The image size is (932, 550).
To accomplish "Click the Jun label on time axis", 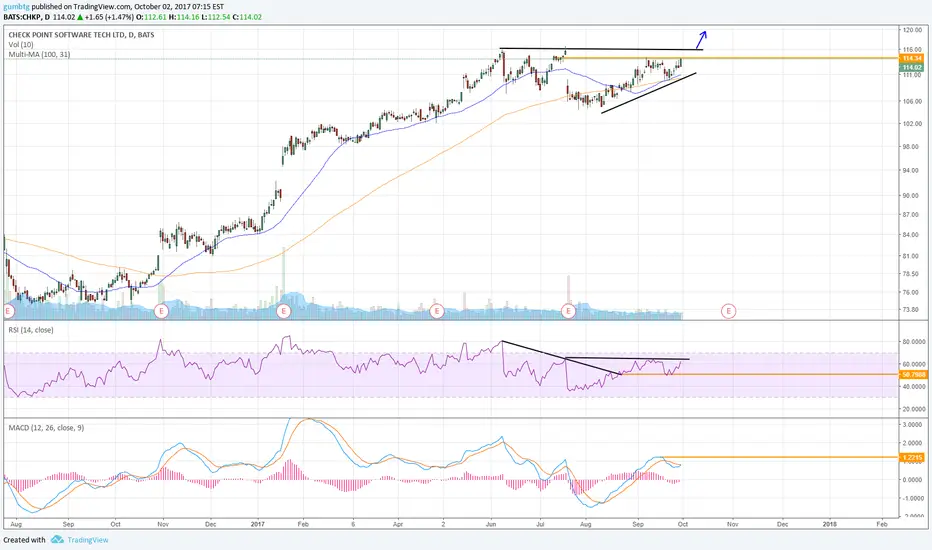I will (x=491, y=524).
